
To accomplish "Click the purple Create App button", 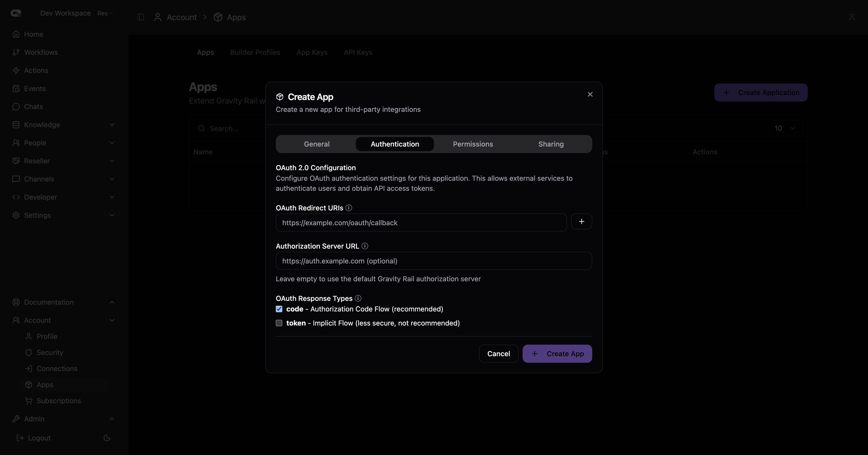I will (557, 353).
